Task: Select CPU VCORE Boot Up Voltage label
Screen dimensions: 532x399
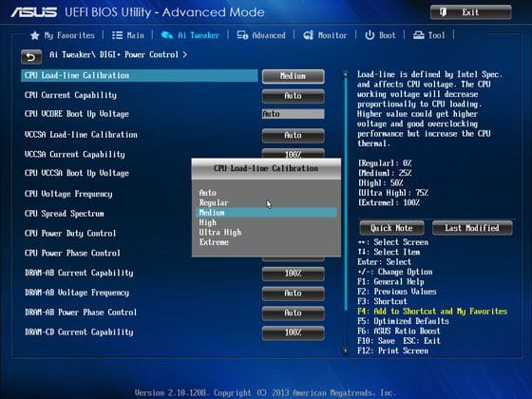Action: pos(77,114)
